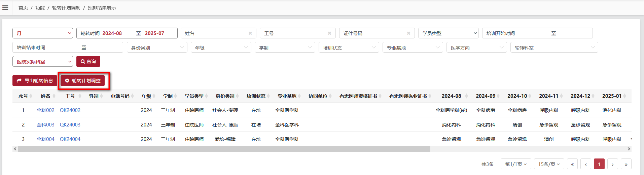Click 轮转计划调整 button
Screen dimensions: 644x175
click(83, 81)
